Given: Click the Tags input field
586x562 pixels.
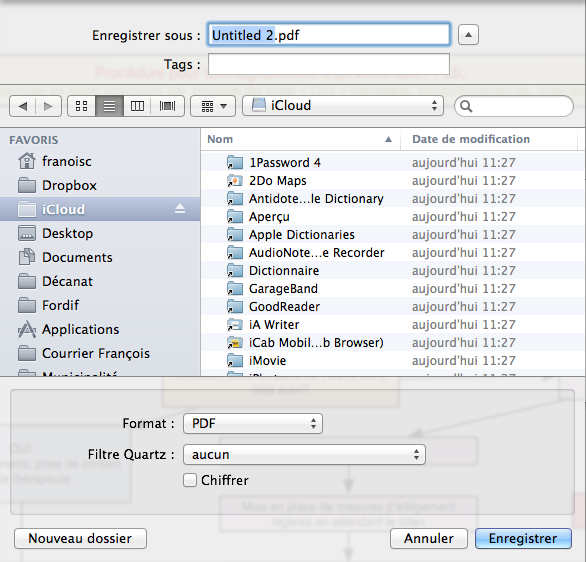Looking at the screenshot, I should tap(329, 64).
